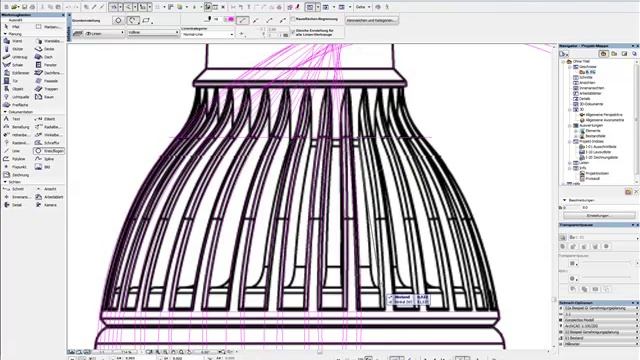Image resolution: width=640 pixels, height=360 pixels.
Task: Select ArchiCAD 1:100/200 in Schnell-Optionen
Action: 598,327
